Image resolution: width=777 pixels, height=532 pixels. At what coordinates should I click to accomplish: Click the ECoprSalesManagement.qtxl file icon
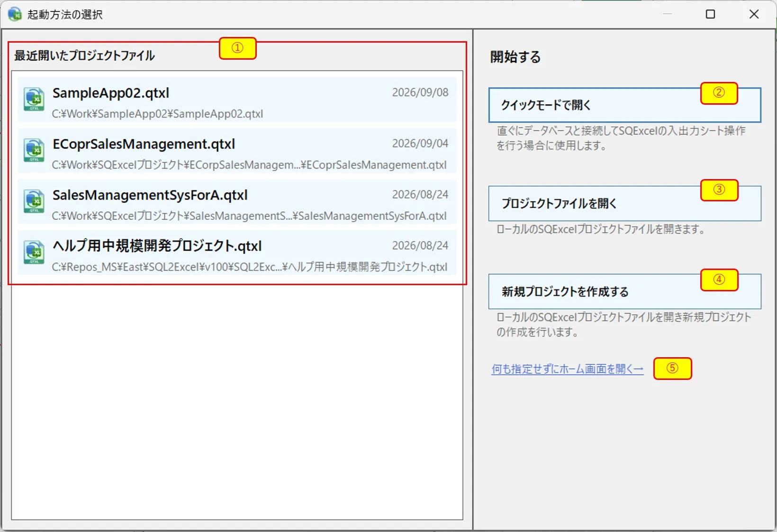pyautogui.click(x=34, y=150)
